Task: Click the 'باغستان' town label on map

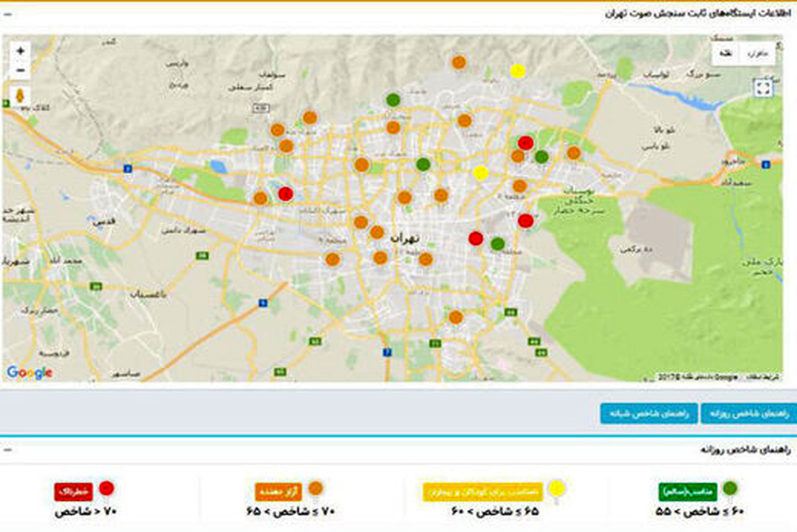Action: coord(148,295)
